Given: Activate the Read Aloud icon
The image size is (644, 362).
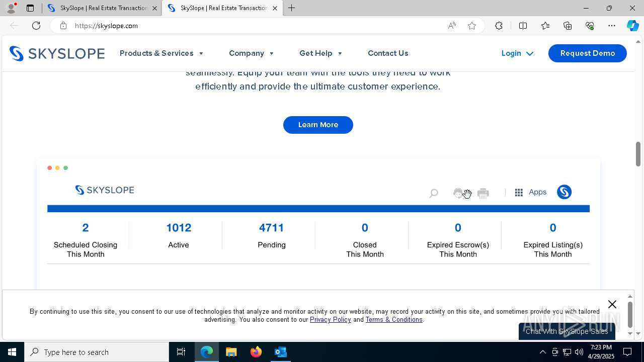Looking at the screenshot, I should 452,26.
